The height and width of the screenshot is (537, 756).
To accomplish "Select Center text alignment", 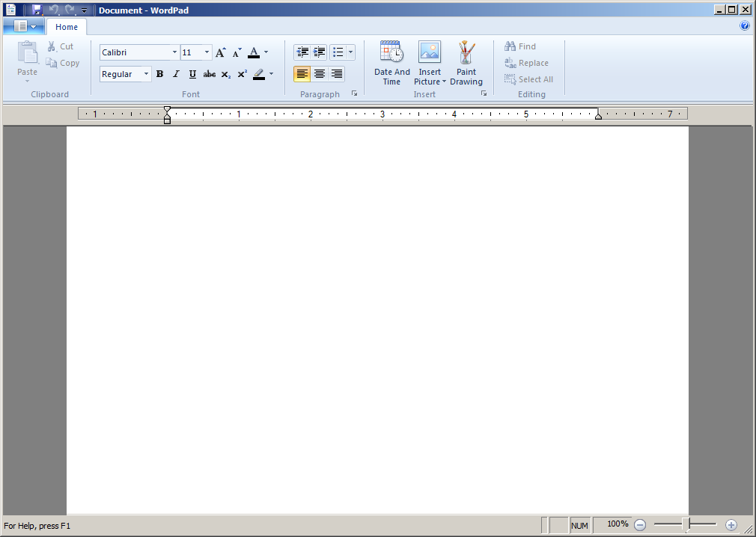I will click(319, 74).
